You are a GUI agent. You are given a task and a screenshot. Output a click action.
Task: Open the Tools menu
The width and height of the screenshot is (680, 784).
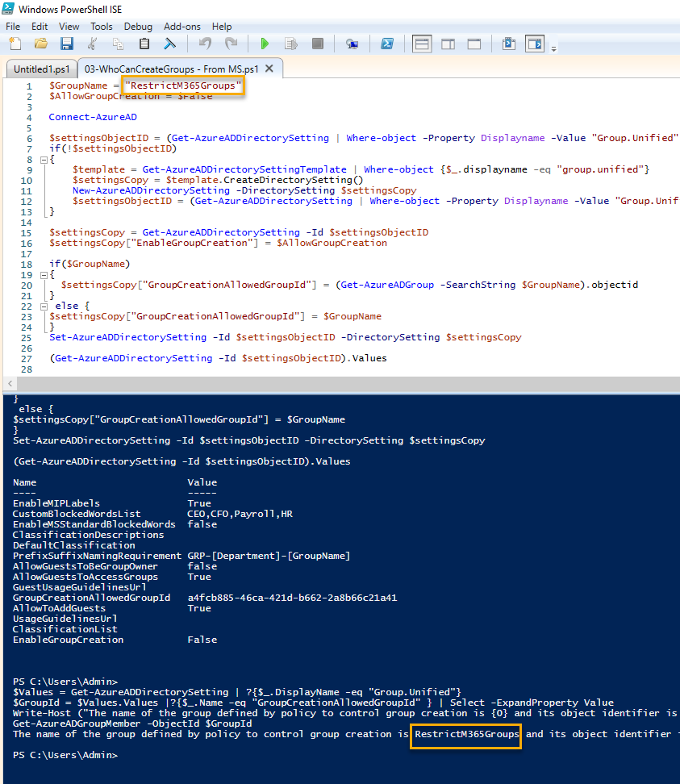tap(102, 27)
